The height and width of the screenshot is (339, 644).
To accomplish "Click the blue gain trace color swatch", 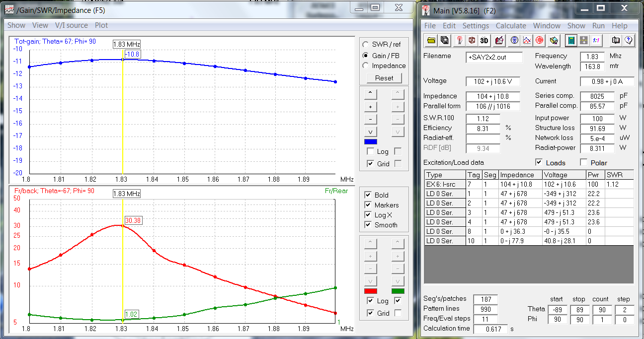I will pos(370,142).
